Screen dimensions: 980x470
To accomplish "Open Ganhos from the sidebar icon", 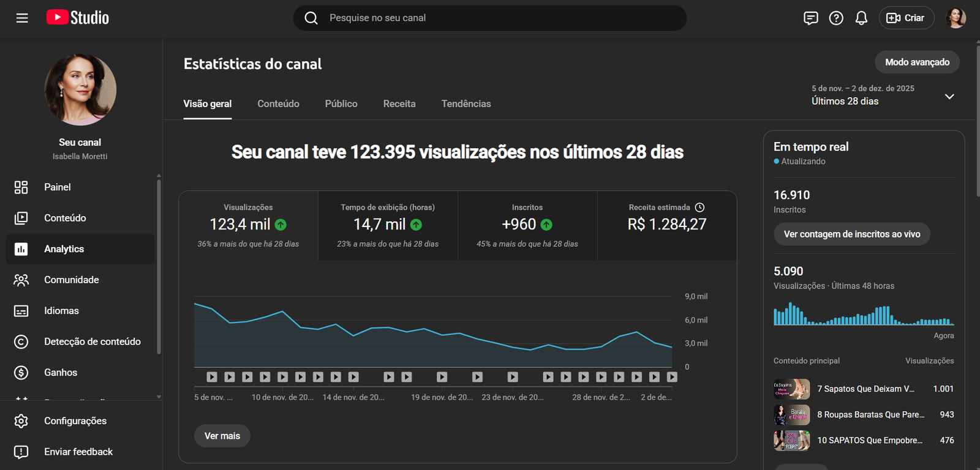I will [21, 372].
